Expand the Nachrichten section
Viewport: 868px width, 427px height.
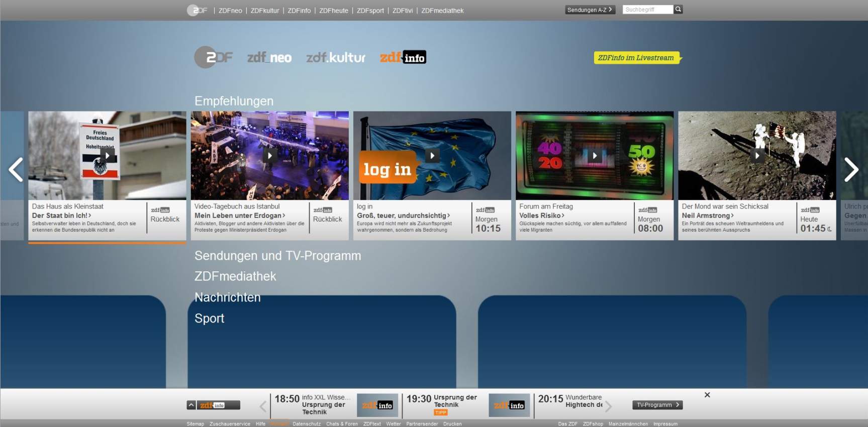pyautogui.click(x=228, y=297)
